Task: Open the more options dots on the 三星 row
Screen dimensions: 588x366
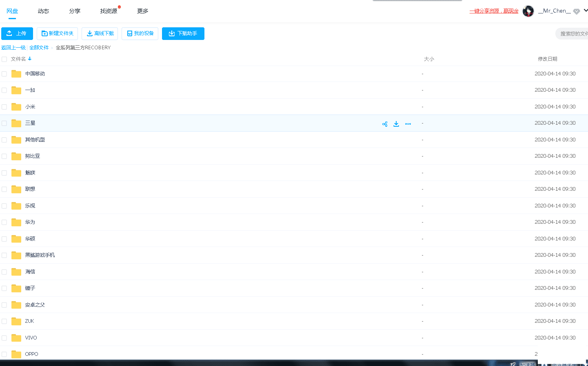Action: [x=408, y=124]
